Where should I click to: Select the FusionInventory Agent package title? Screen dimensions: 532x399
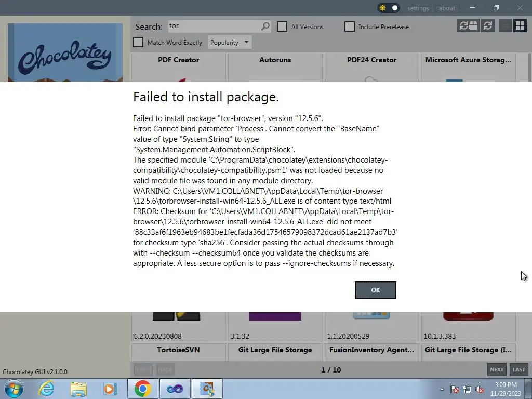click(372, 350)
